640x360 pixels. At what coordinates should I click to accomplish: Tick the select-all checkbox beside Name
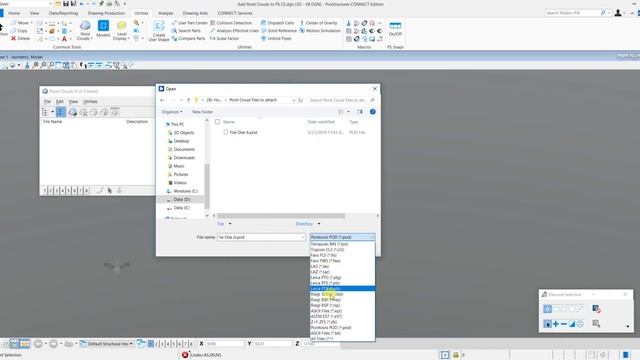pos(218,122)
